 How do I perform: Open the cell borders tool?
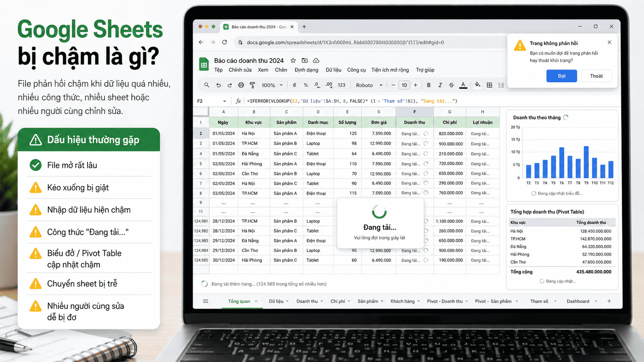(x=490, y=85)
